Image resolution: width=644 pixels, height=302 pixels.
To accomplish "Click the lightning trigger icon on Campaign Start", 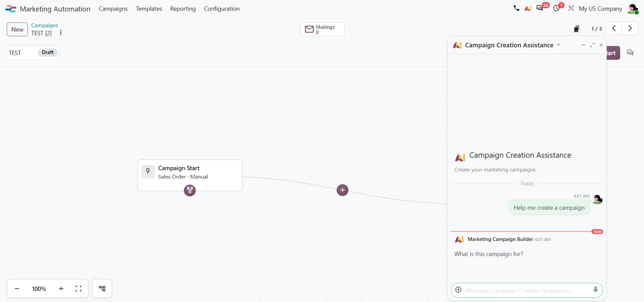I will coord(148,171).
